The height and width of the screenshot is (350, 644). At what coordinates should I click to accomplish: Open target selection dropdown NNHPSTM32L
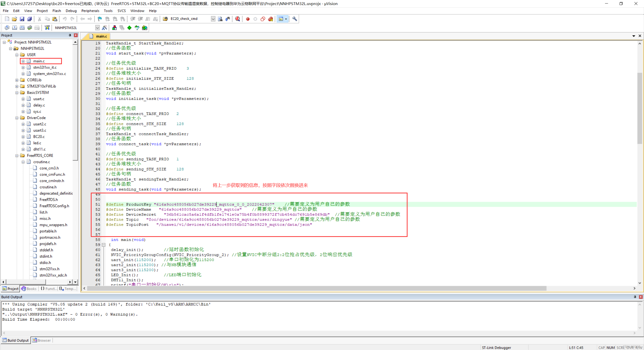(x=97, y=28)
